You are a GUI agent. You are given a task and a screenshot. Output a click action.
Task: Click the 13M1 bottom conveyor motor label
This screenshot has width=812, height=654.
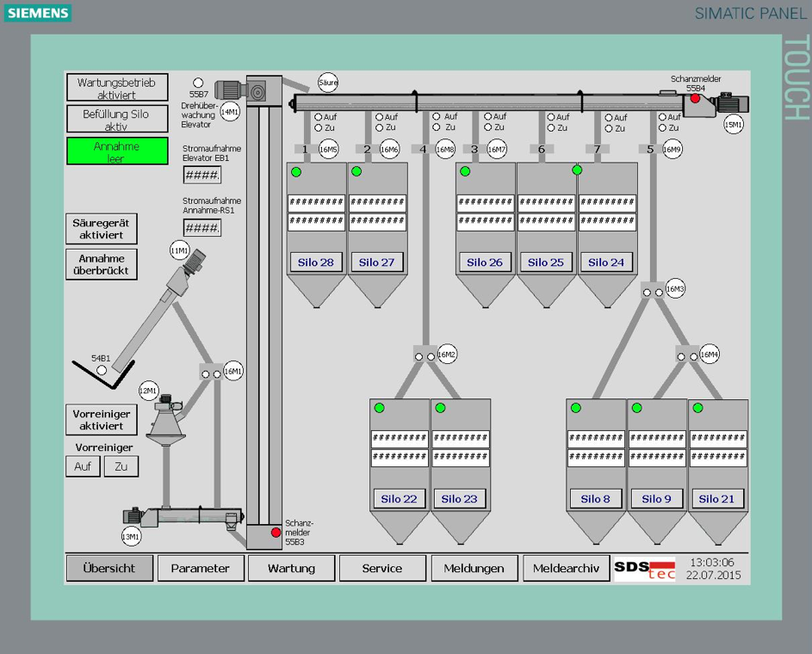coord(130,537)
